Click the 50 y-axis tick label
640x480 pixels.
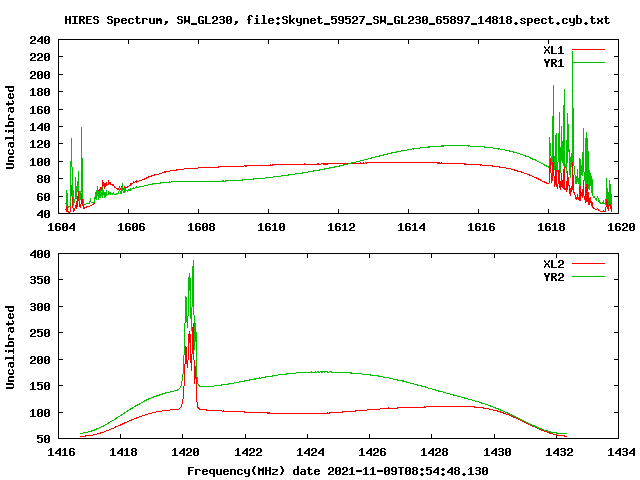tap(43, 439)
